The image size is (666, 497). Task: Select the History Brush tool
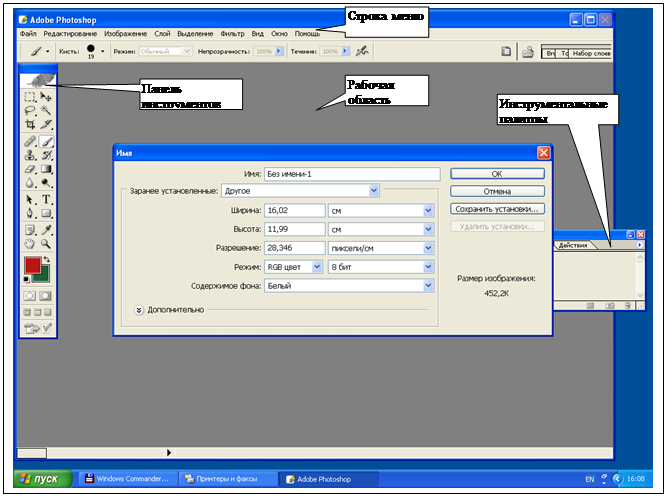point(46,155)
